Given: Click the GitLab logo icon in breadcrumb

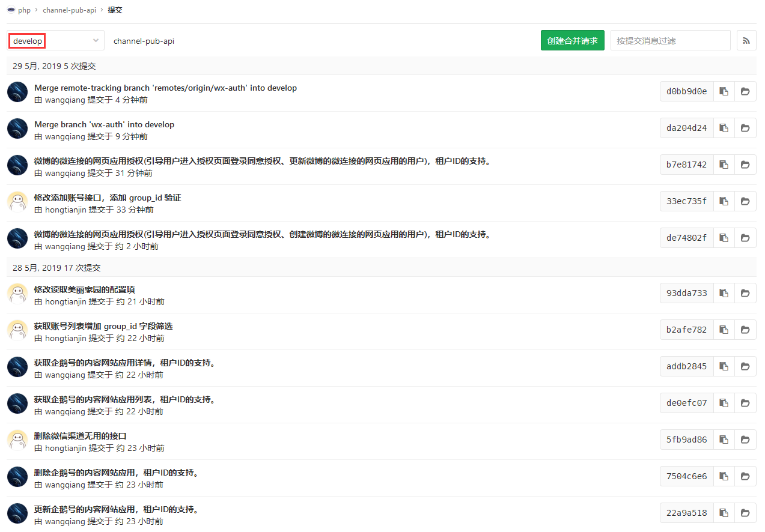Looking at the screenshot, I should click(x=11, y=10).
